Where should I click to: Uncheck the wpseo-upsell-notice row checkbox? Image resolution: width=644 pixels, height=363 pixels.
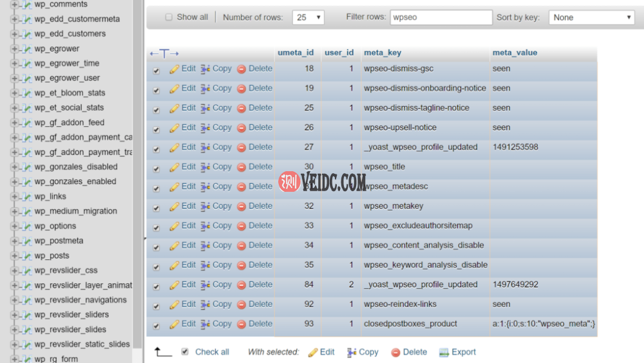click(156, 130)
